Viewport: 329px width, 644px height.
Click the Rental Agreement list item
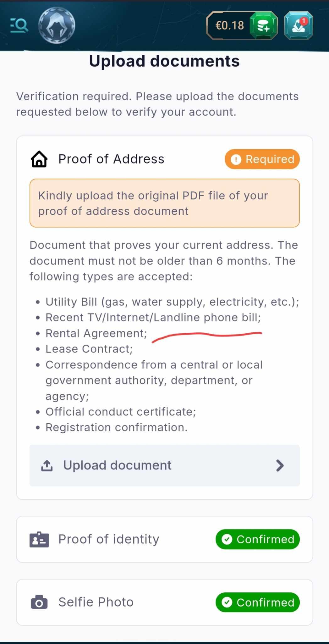96,333
